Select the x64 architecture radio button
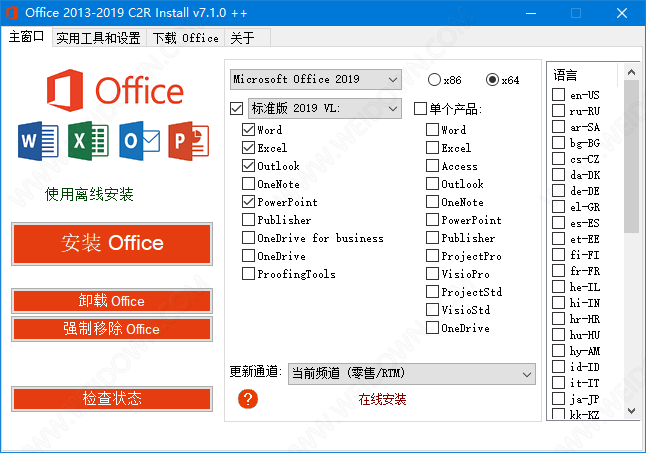 click(492, 79)
